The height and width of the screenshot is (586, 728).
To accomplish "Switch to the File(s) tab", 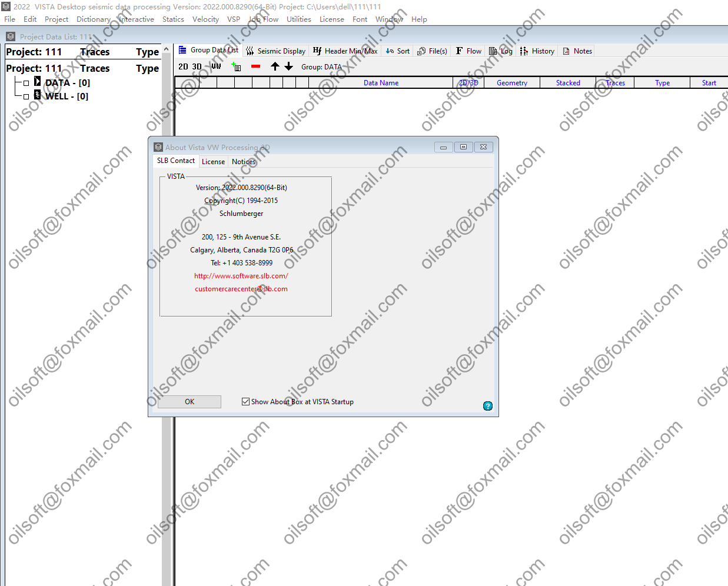I will click(x=432, y=51).
